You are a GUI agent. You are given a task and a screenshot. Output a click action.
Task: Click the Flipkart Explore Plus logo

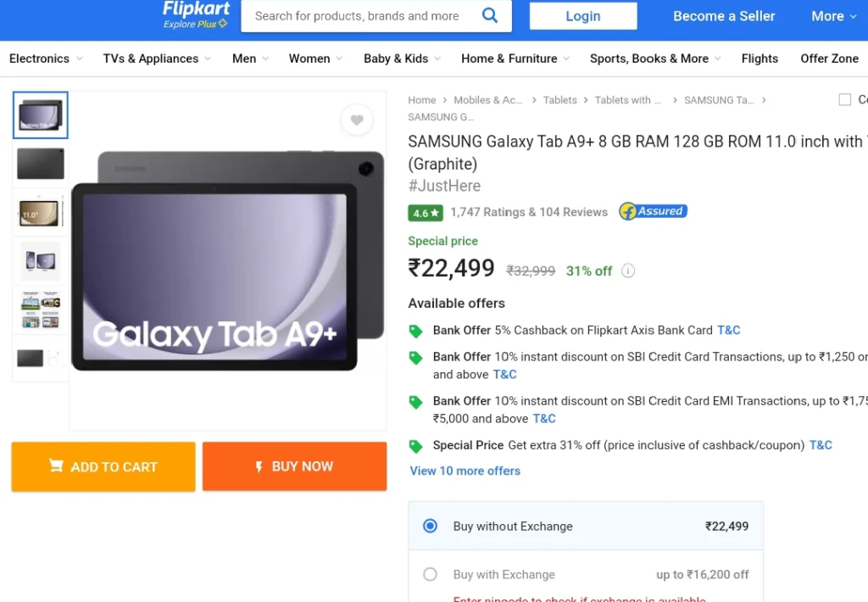[196, 15]
